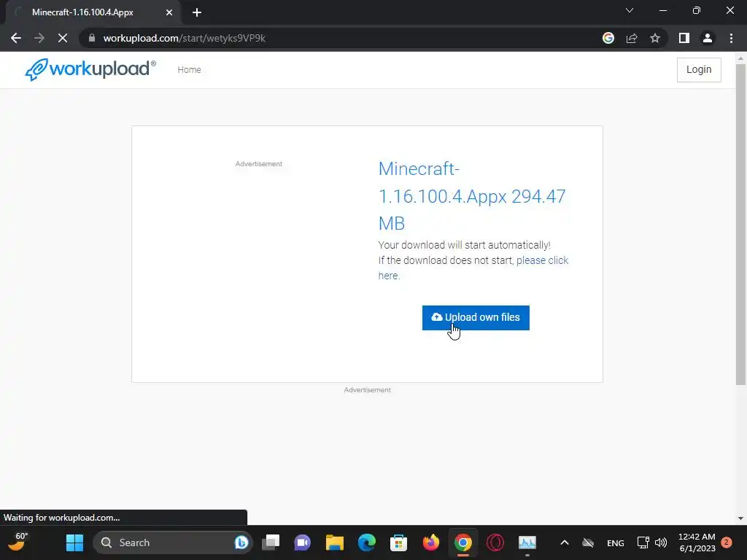The image size is (747, 560).
Task: Select the Minecraft-1.16.100.4.Appx browser tab
Action: coord(93,12)
